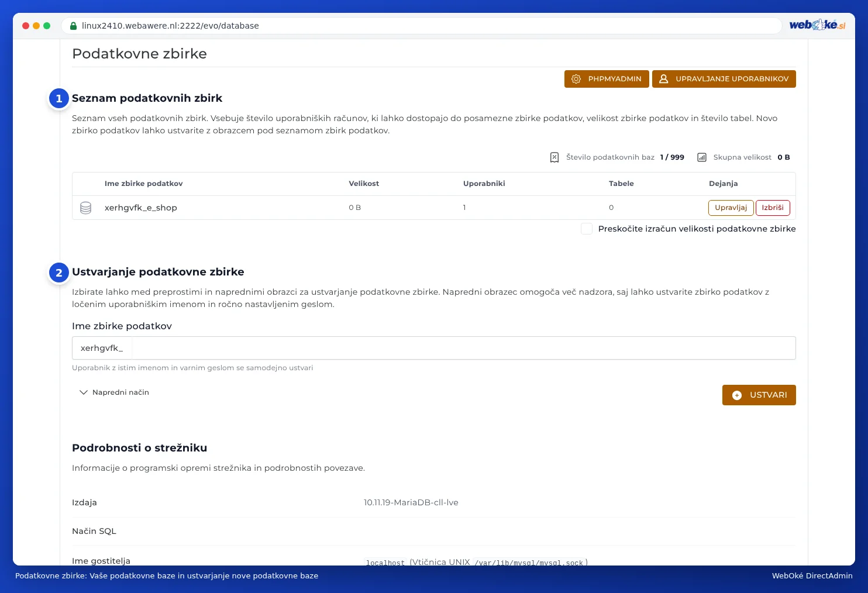Click Podatkovne zbirke page heading

click(139, 54)
